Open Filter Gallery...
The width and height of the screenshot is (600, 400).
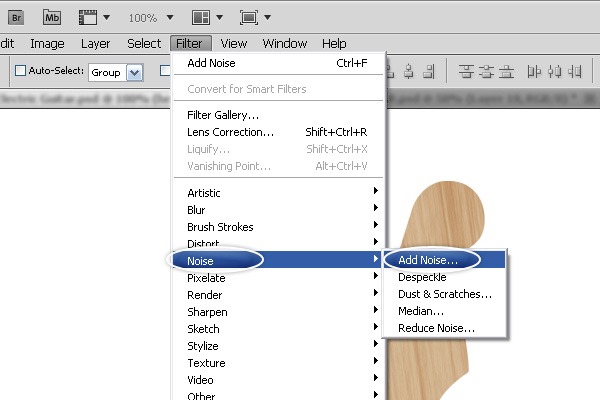[x=223, y=115]
